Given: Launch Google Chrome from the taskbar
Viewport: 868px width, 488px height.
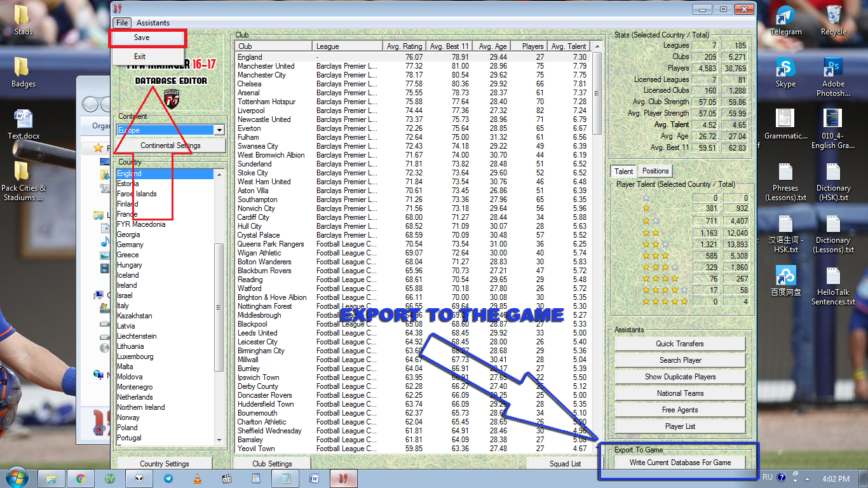Looking at the screenshot, I should click(x=81, y=478).
